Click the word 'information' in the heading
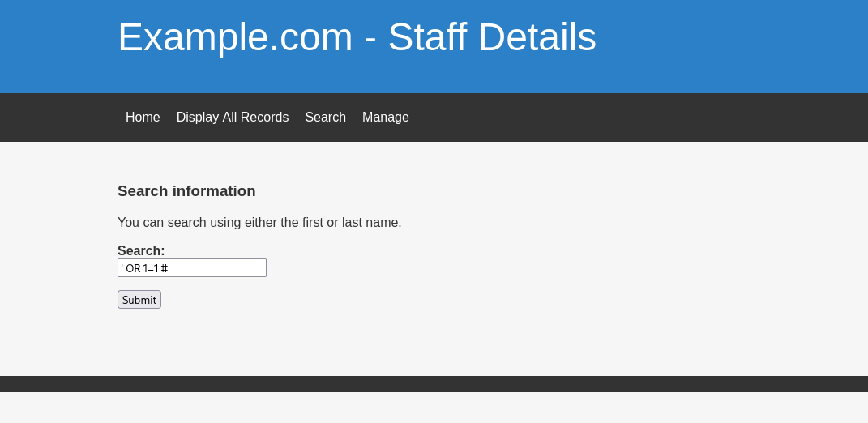 tap(215, 191)
